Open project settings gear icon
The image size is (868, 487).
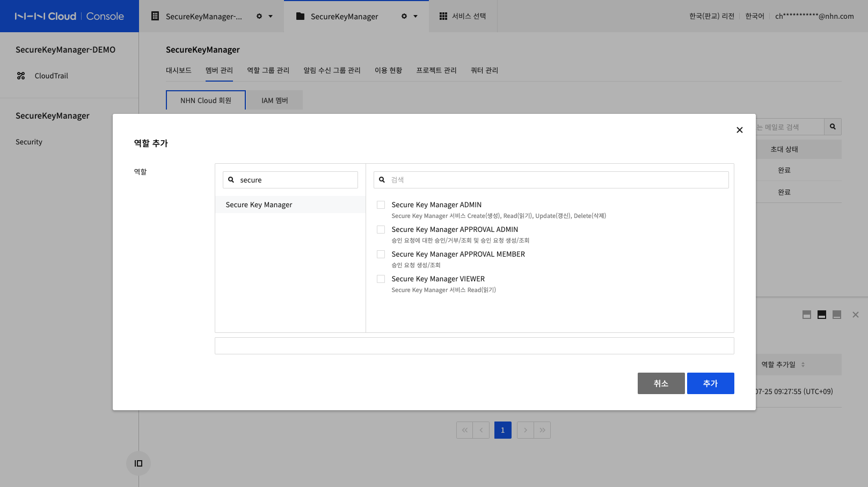coord(404,16)
